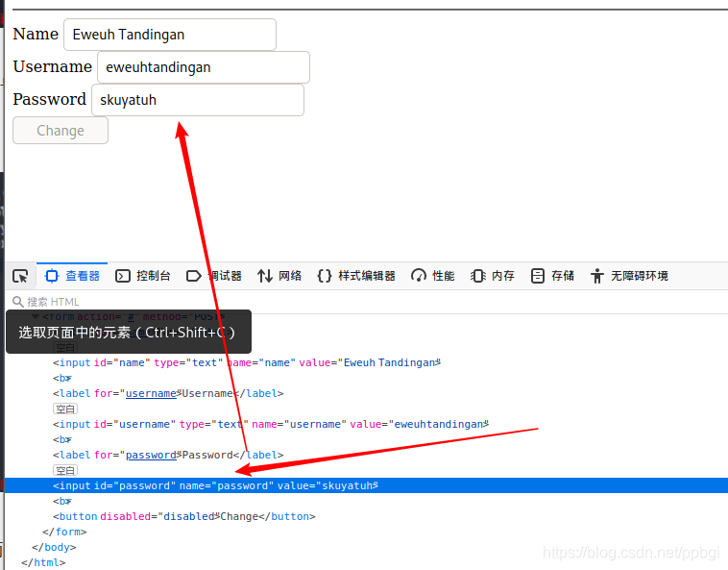728x570 pixels.
Task: Click the Style Editor braces icon
Action: point(325,276)
